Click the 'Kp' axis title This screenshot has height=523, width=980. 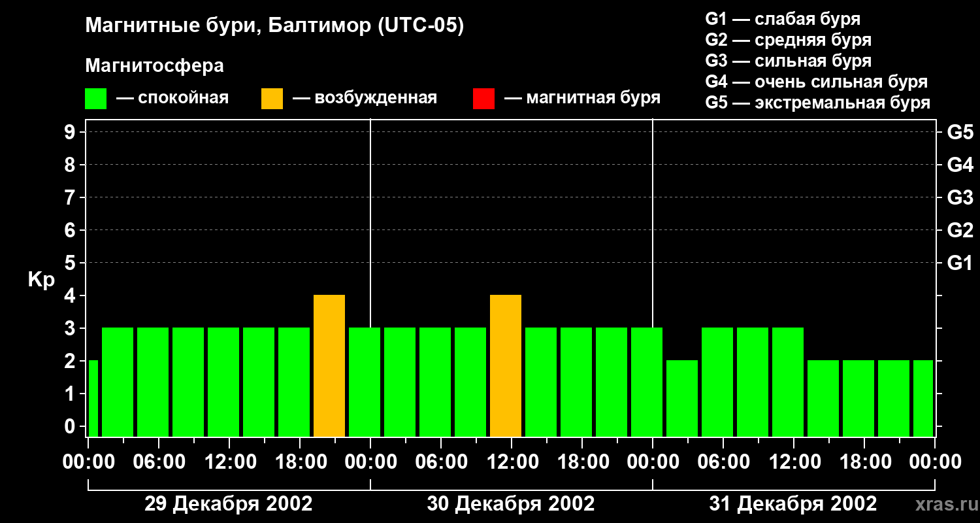click(41, 280)
